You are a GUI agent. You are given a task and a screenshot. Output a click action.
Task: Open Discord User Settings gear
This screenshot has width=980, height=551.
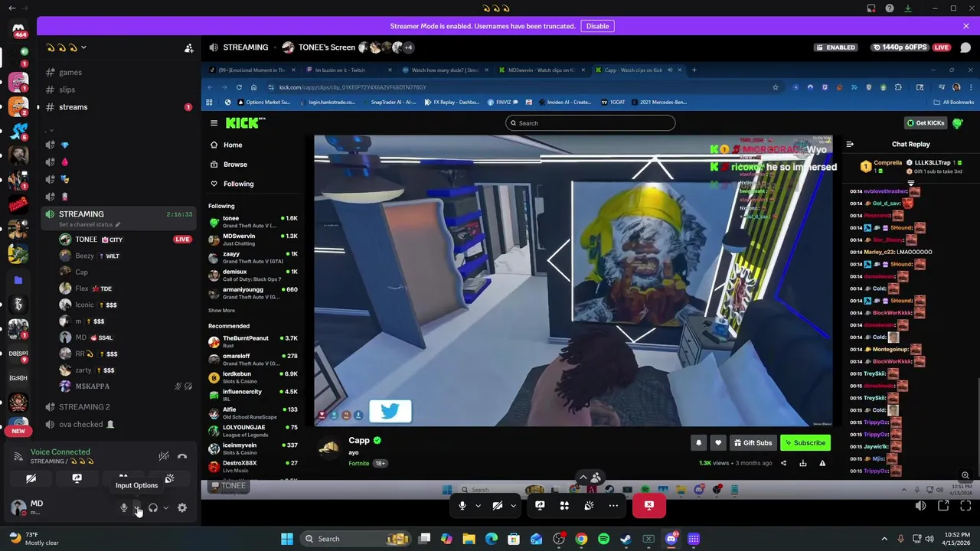(x=182, y=507)
